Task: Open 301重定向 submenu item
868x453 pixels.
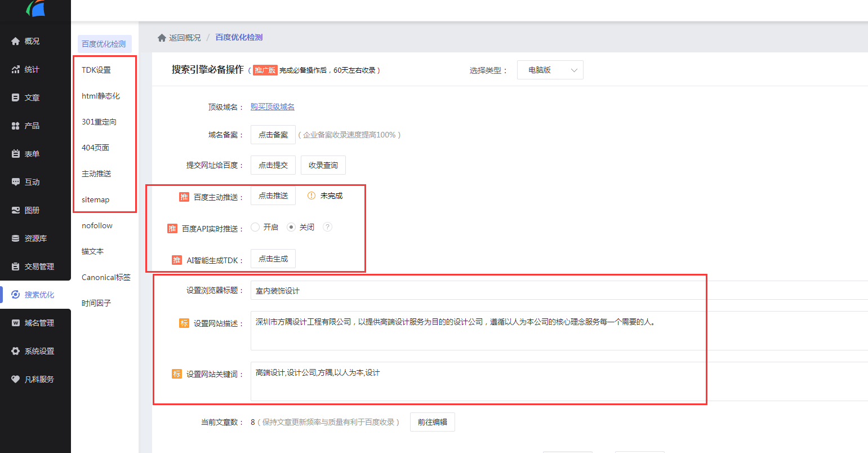Action: [x=99, y=122]
